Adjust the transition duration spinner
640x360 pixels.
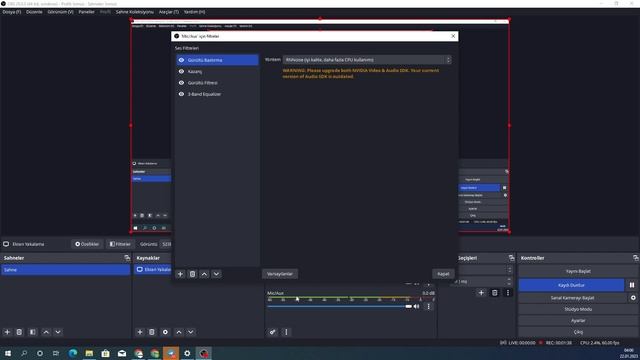(509, 281)
